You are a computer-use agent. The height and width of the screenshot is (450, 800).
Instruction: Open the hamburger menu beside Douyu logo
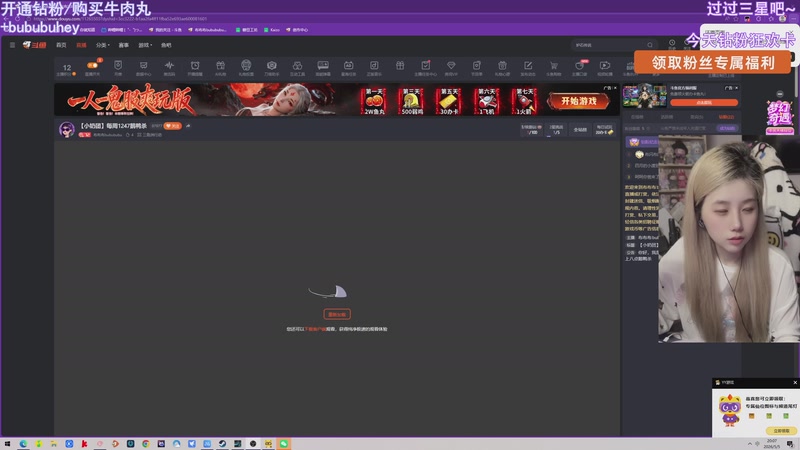12,45
